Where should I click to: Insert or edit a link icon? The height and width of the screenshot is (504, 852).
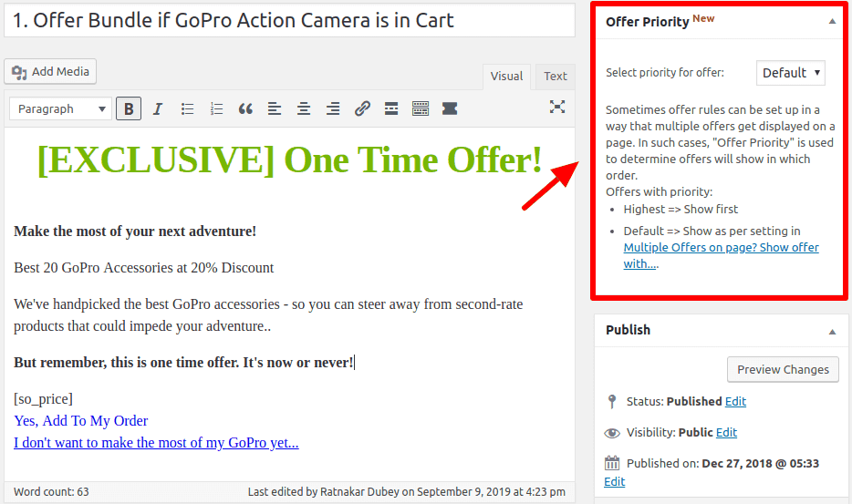362,108
